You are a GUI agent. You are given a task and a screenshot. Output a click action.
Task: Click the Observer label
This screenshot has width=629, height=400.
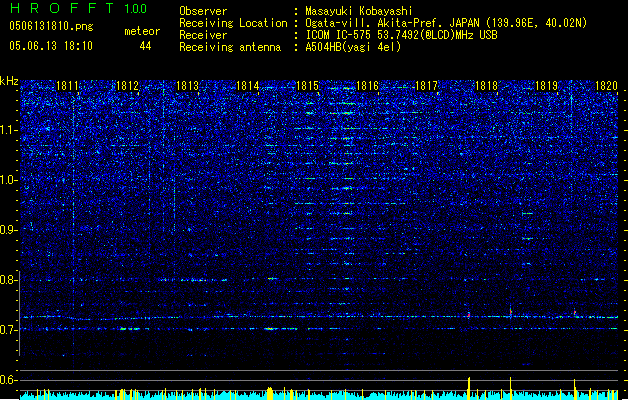click(203, 11)
